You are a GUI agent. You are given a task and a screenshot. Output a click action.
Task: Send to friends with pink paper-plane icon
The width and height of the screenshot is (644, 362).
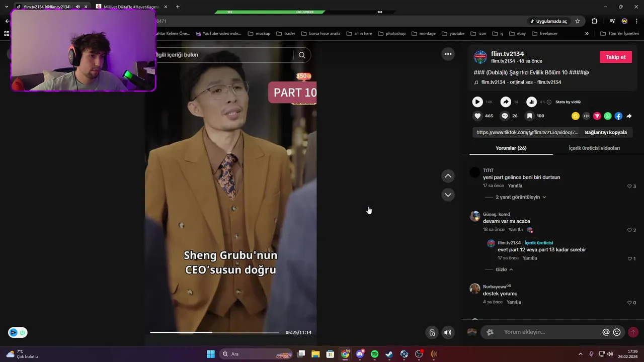pos(597,116)
